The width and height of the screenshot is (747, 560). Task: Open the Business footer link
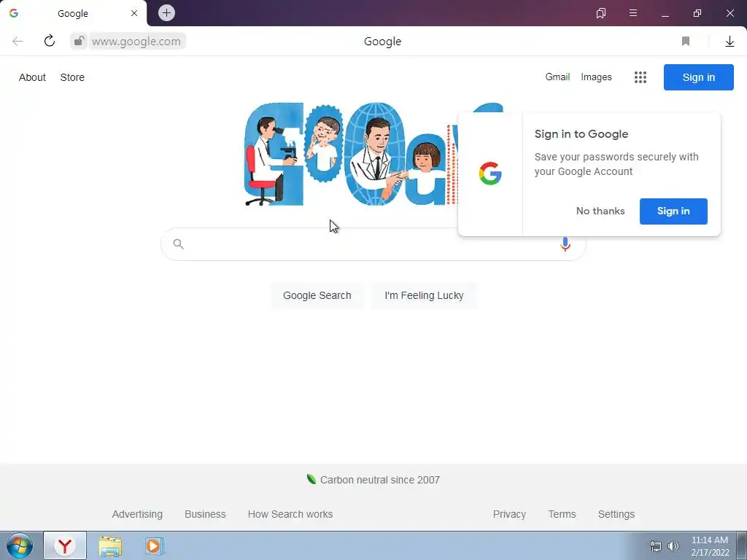(205, 514)
